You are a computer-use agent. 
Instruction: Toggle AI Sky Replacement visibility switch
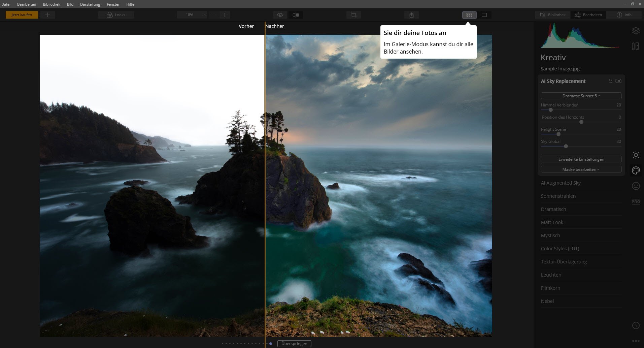click(618, 81)
